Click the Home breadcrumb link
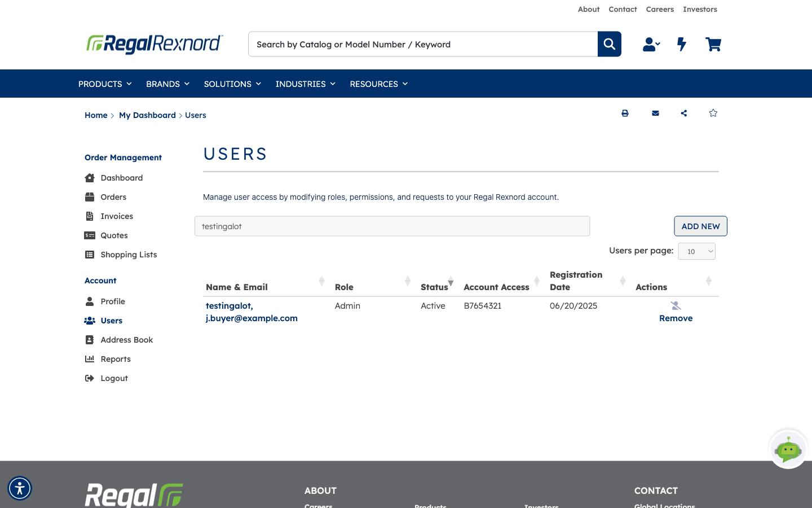This screenshot has height=508, width=812. coord(96,115)
